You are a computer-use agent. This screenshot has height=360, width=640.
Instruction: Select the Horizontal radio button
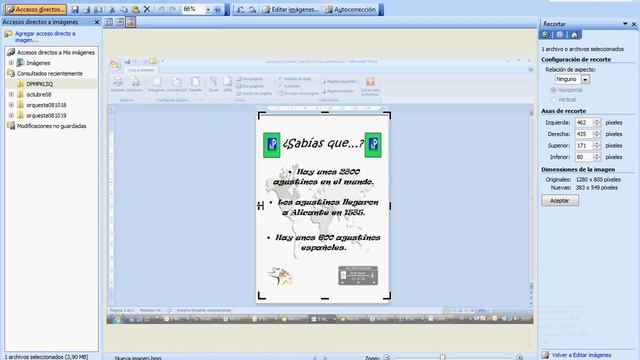point(553,90)
